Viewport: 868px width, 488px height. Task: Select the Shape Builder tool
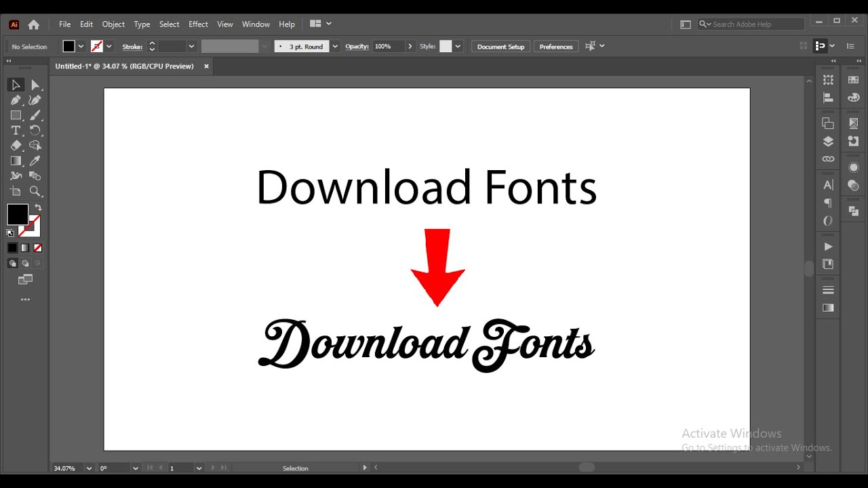(35, 146)
